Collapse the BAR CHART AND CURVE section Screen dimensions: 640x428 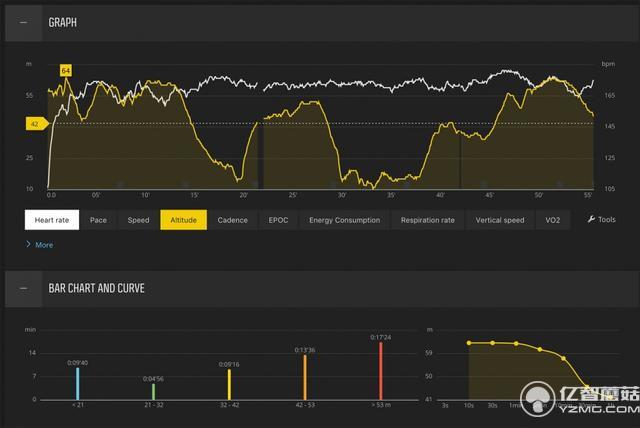(24, 288)
